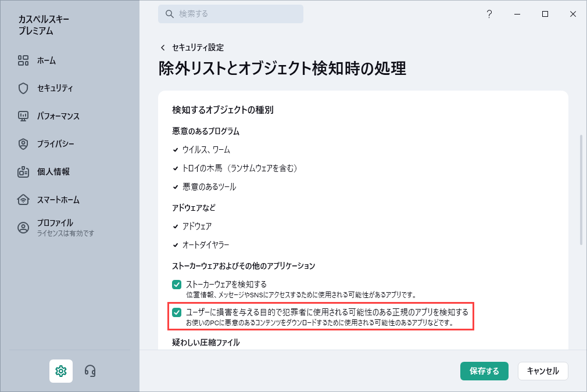Click the プライバシー shield icon
Image resolution: width=587 pixels, height=392 pixels.
click(23, 144)
